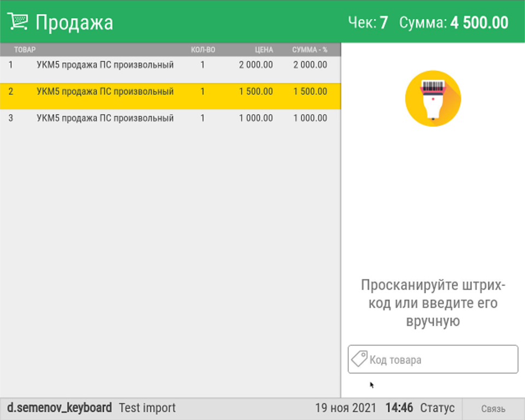
Task: Click the СУММА - % column header
Action: pyautogui.click(x=310, y=50)
